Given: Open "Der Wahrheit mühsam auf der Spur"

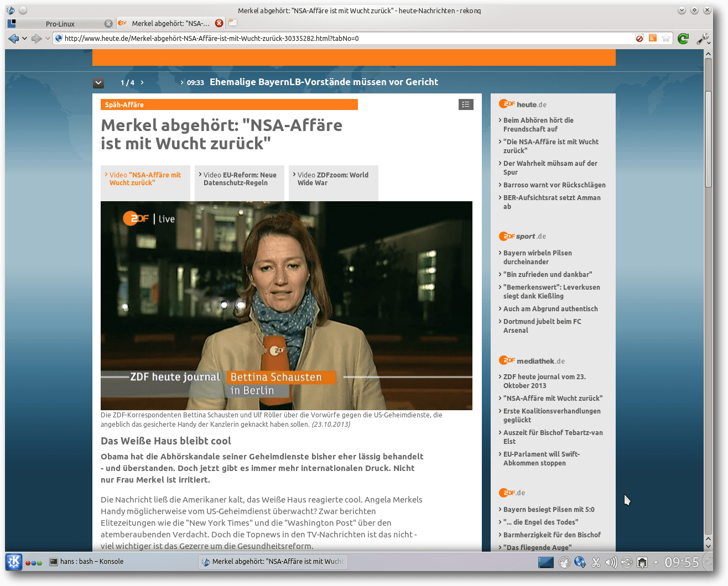Looking at the screenshot, I should coord(550,168).
